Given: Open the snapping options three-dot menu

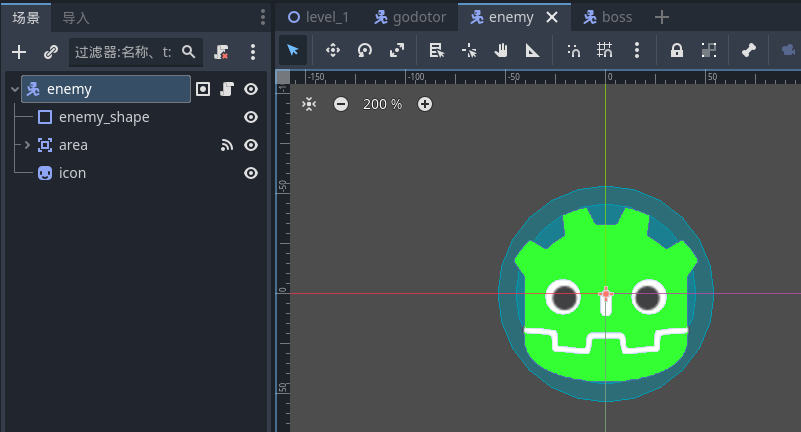Looking at the screenshot, I should click(637, 50).
